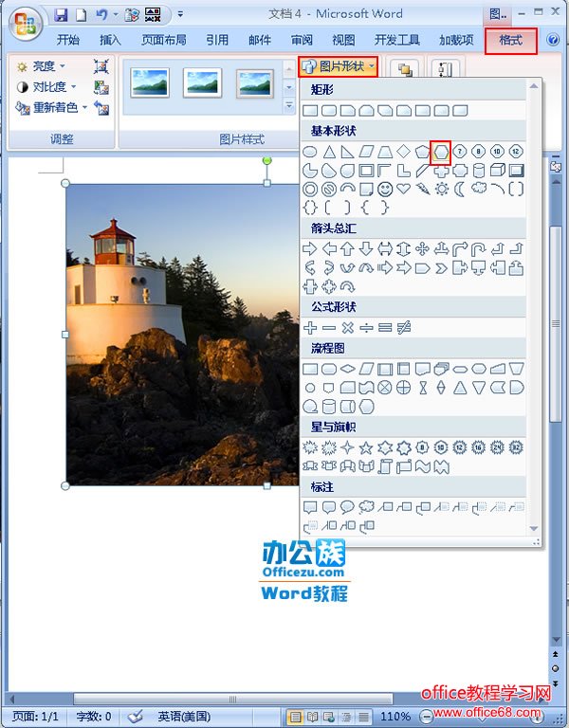Open the 重新着色 recolor dropdown
Image resolution: width=569 pixels, height=728 pixels.
[x=51, y=108]
